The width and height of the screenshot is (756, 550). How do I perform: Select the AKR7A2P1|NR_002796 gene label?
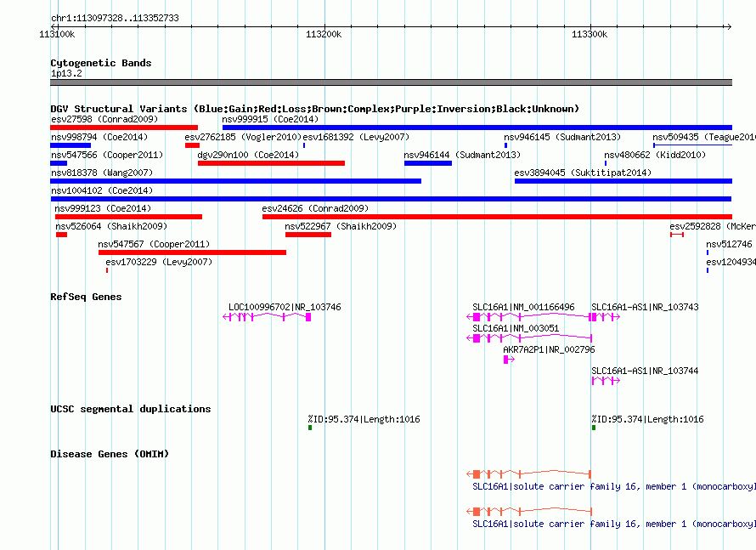[549, 349]
